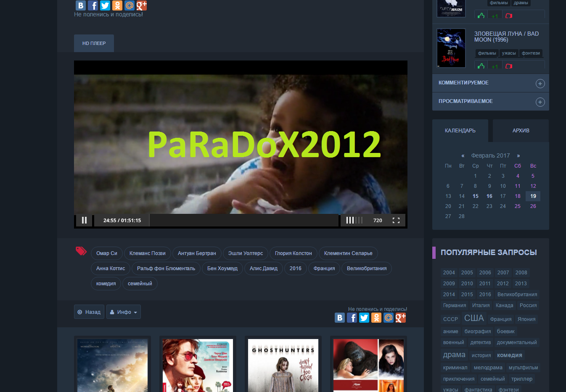Open the Омар Си tag
The height and width of the screenshot is (392, 566).
[x=107, y=253]
